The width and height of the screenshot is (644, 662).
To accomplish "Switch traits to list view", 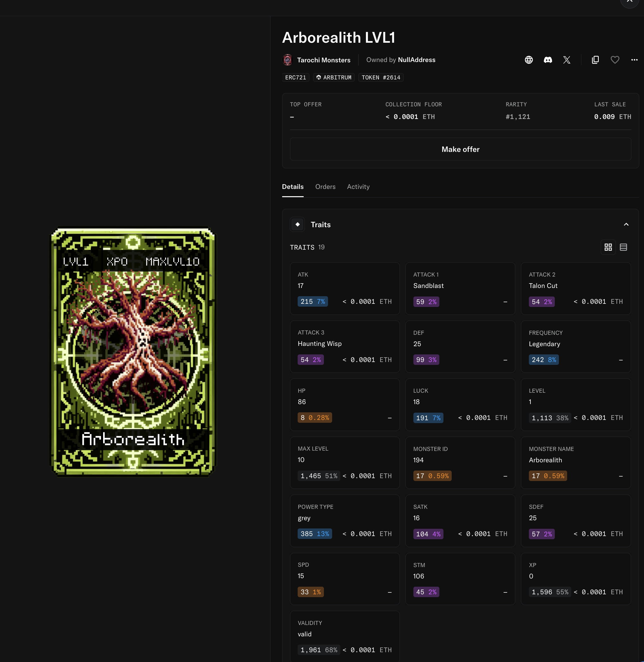I will pyautogui.click(x=623, y=247).
